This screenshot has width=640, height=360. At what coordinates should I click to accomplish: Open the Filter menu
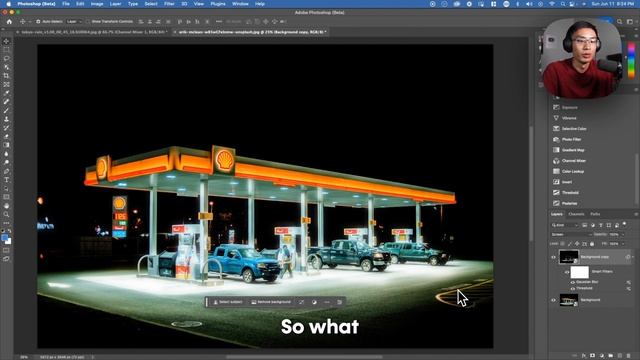click(169, 4)
